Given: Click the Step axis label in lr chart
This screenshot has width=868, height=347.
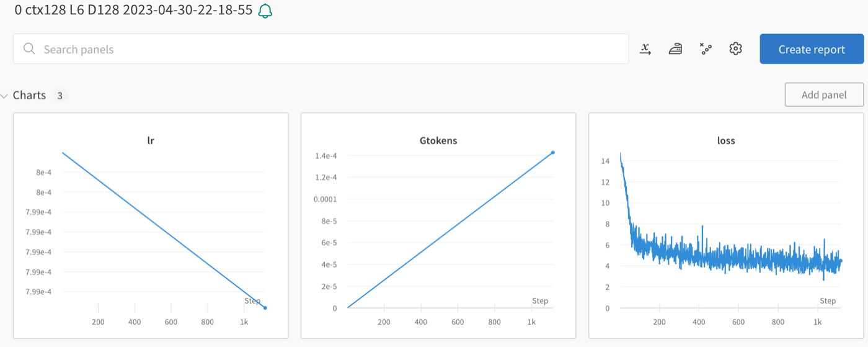Looking at the screenshot, I should click(x=252, y=301).
